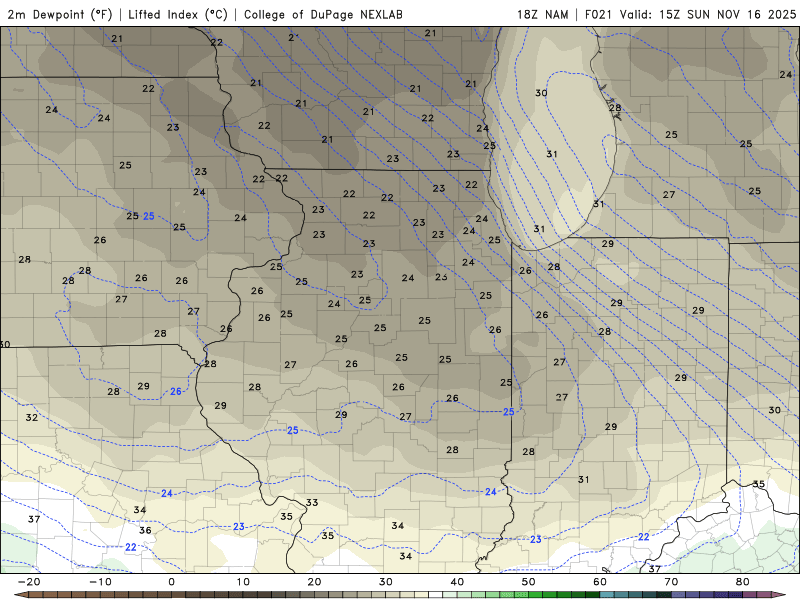Click the "Lifted Index (°C)" title text
800x600 pixels.
tap(178, 14)
